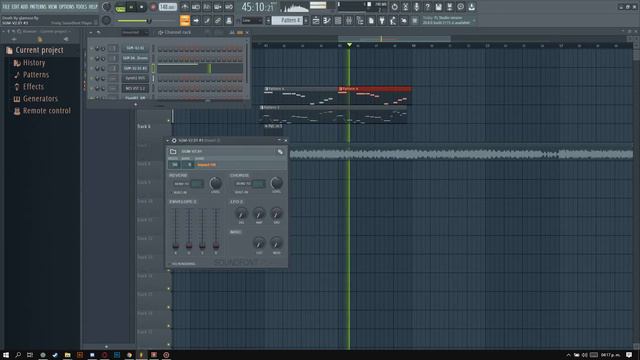Toggle the Reverb send-to switch in plugin
This screenshot has height=360, width=640.
coord(197,184)
